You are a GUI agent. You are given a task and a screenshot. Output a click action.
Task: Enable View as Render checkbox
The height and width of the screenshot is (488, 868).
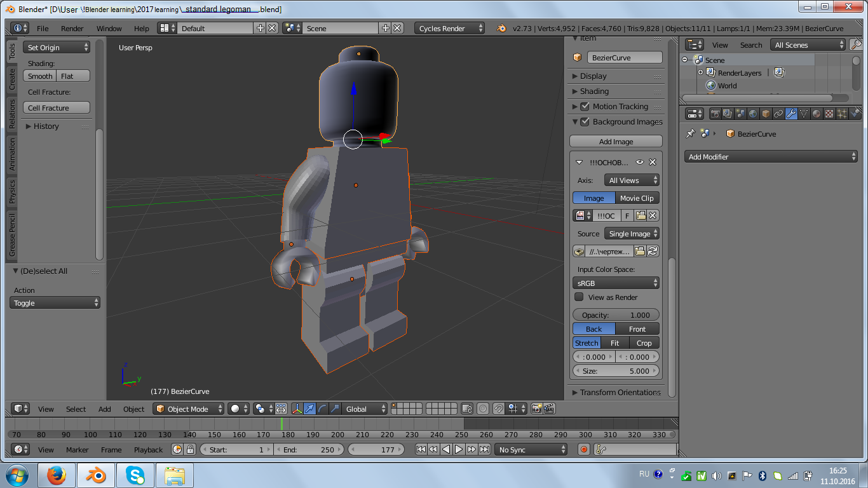pyautogui.click(x=579, y=297)
